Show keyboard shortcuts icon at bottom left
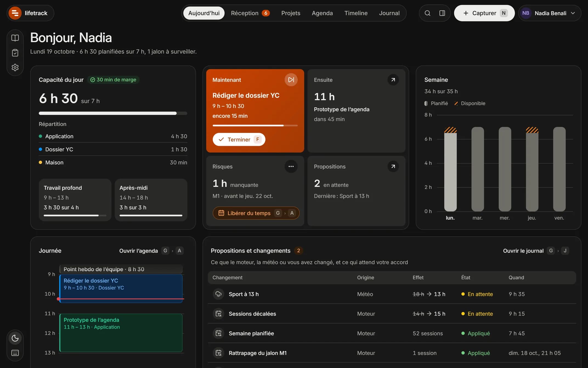 tap(15, 353)
